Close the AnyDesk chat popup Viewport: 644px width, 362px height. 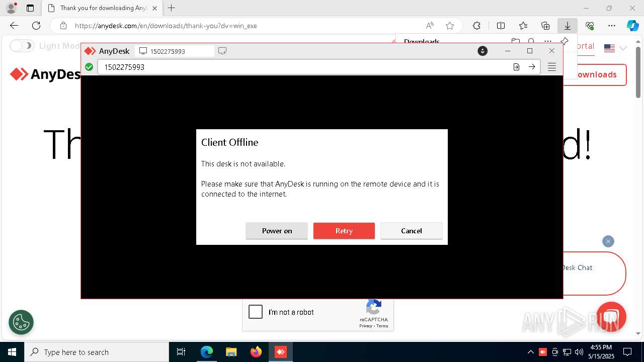coord(608,241)
